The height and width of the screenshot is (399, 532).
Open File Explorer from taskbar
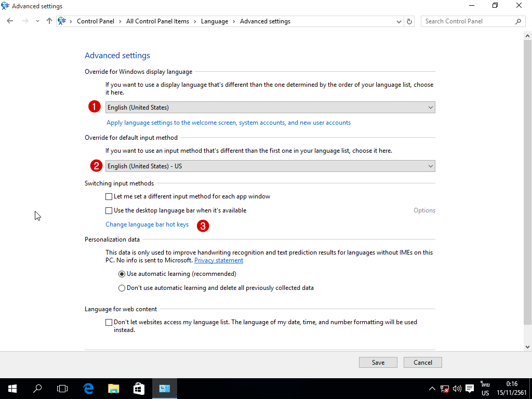pyautogui.click(x=114, y=388)
